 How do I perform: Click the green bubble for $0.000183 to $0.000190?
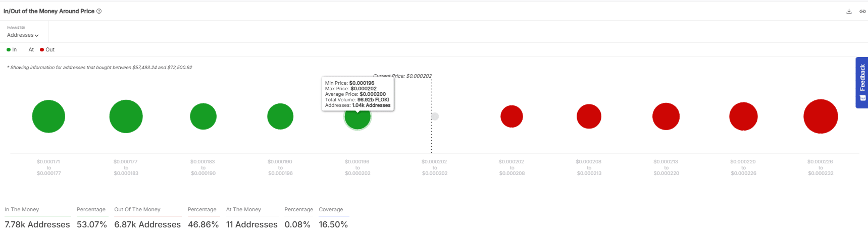203,116
